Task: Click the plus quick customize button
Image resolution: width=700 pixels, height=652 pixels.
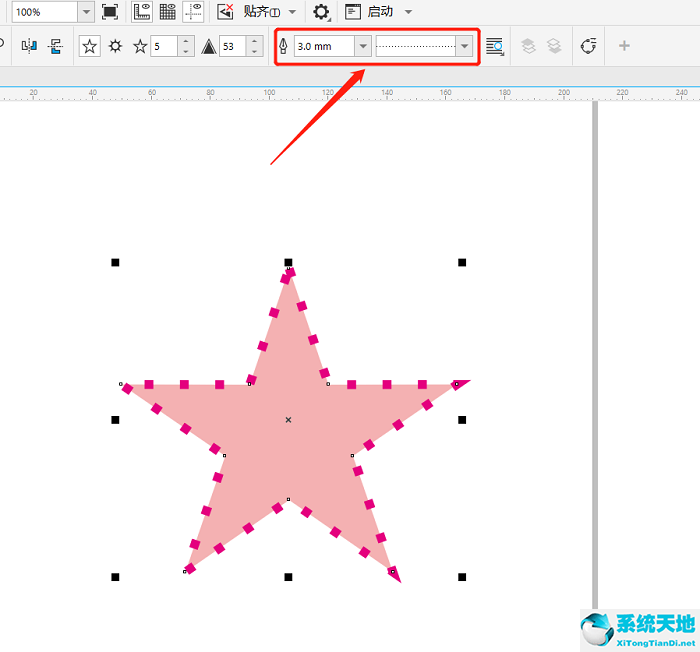Action: [624, 46]
